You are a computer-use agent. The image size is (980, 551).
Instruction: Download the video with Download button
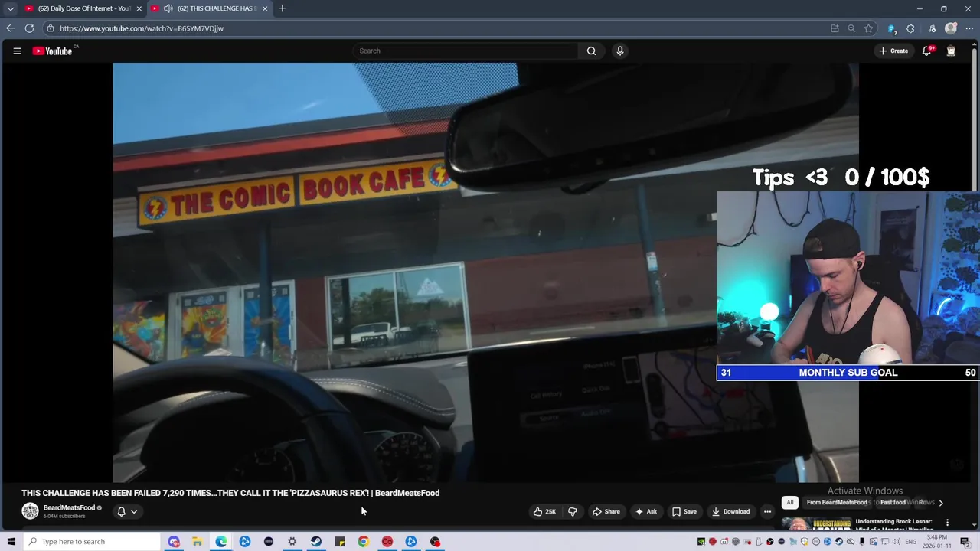point(730,512)
